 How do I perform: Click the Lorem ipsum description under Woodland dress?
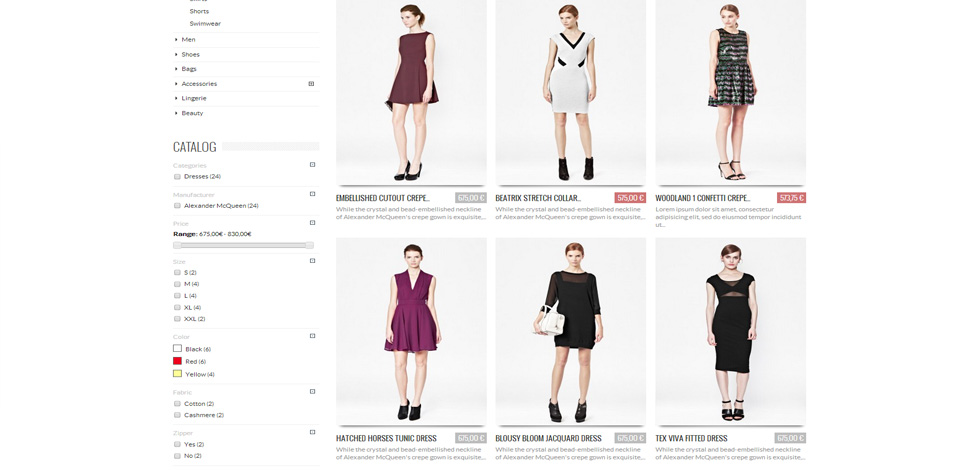click(x=728, y=217)
